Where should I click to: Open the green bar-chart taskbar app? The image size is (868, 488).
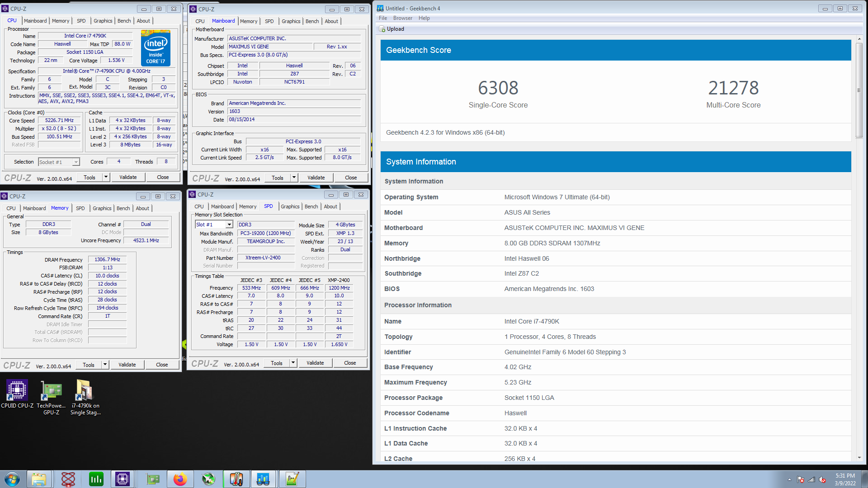(x=96, y=479)
